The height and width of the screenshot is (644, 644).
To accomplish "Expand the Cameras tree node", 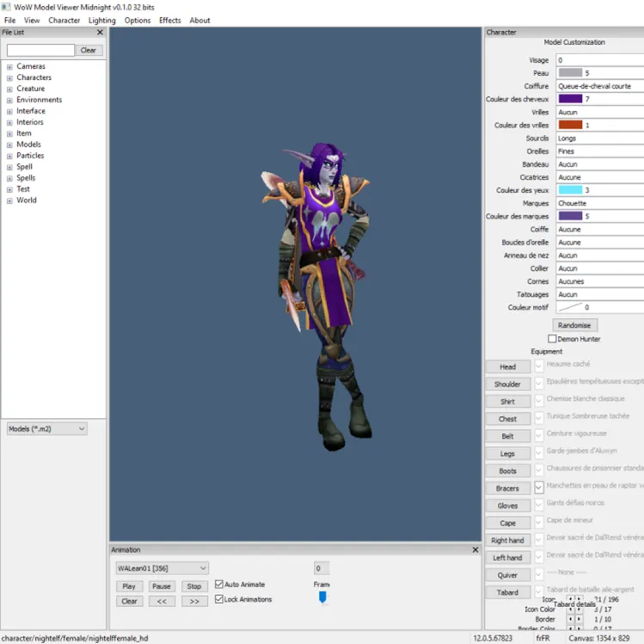I will [9, 66].
